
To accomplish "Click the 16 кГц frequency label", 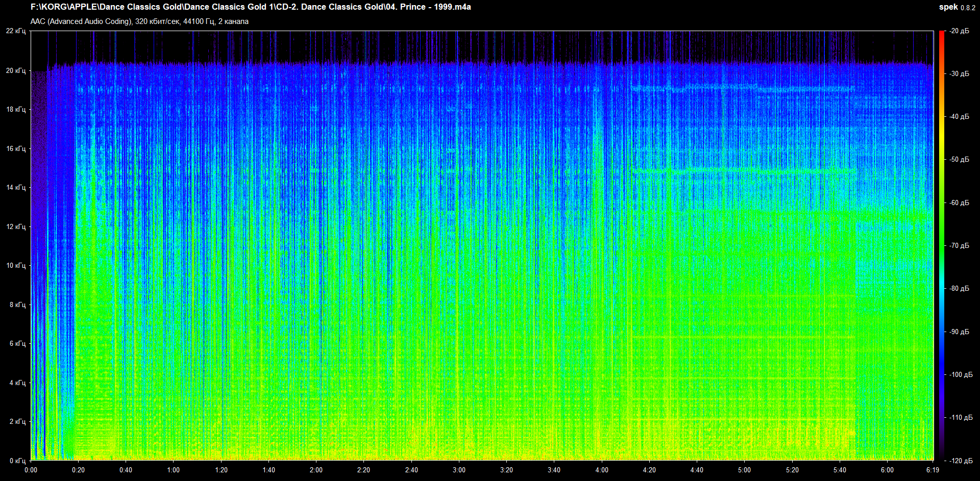I will [x=16, y=148].
